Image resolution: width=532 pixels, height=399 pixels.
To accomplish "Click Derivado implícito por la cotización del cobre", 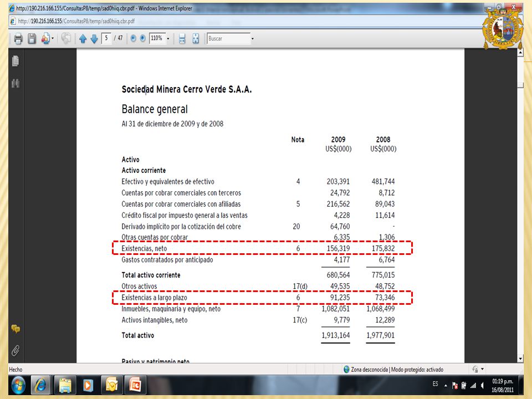I will pos(181,226).
